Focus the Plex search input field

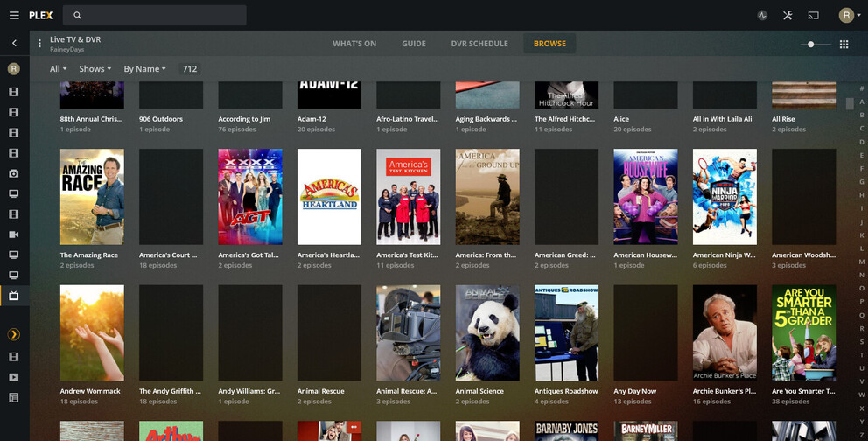click(x=155, y=16)
